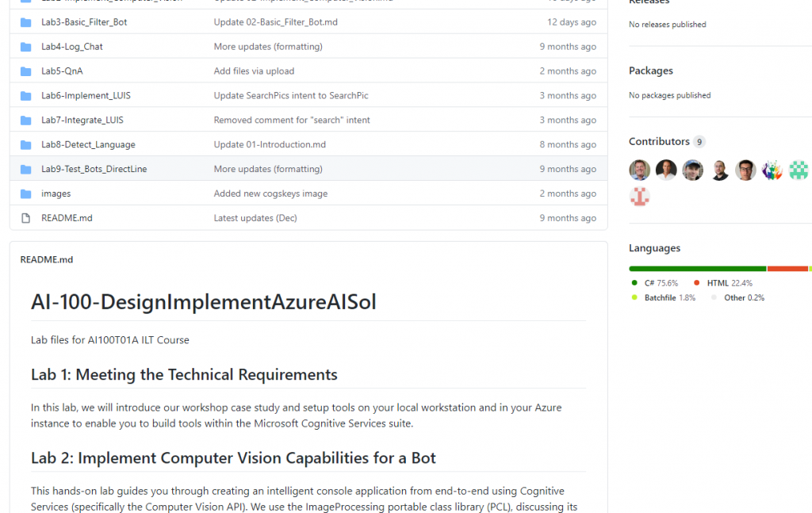View commit 'Update SearchPics intent to SearchPic'
The image size is (812, 513).
290,96
